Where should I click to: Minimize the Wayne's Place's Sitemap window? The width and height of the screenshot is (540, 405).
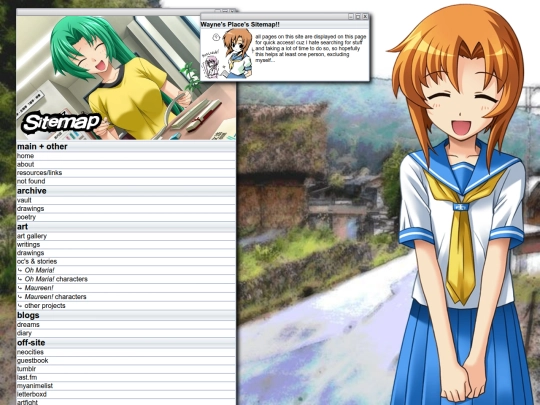pyautogui.click(x=351, y=16)
